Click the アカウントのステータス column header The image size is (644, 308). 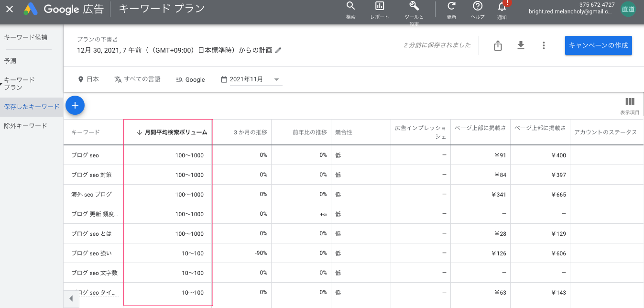[x=605, y=132]
